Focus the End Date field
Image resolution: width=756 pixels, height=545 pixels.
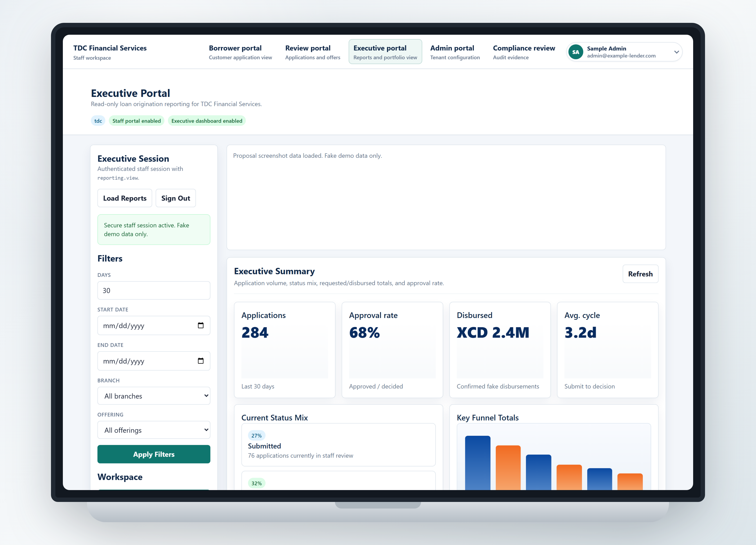tap(154, 361)
